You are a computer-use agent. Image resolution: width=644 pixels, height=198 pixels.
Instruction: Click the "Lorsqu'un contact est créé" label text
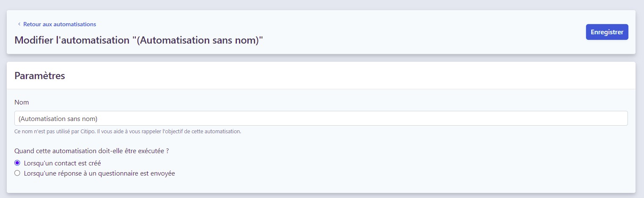click(x=62, y=163)
